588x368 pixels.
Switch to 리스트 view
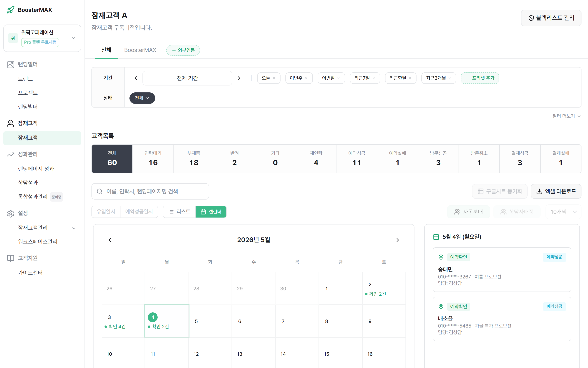(x=179, y=212)
